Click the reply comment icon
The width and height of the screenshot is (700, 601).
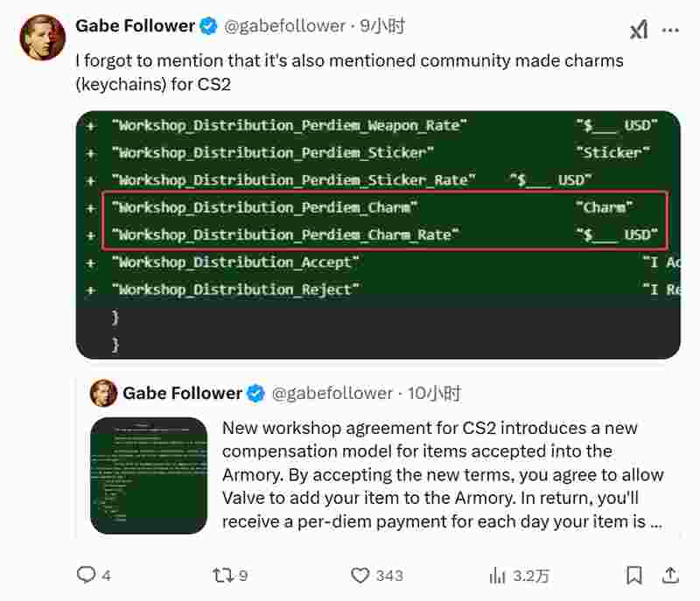coord(87,575)
